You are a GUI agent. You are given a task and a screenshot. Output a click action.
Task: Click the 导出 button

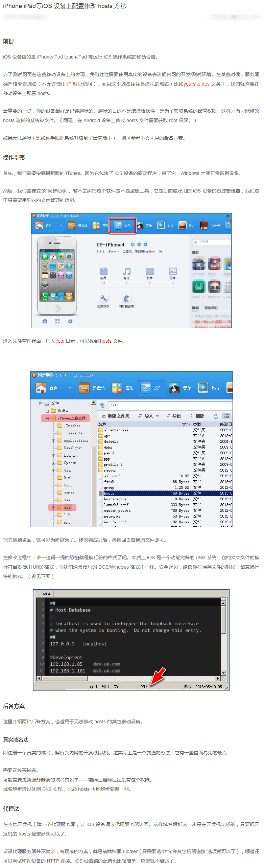point(173,416)
